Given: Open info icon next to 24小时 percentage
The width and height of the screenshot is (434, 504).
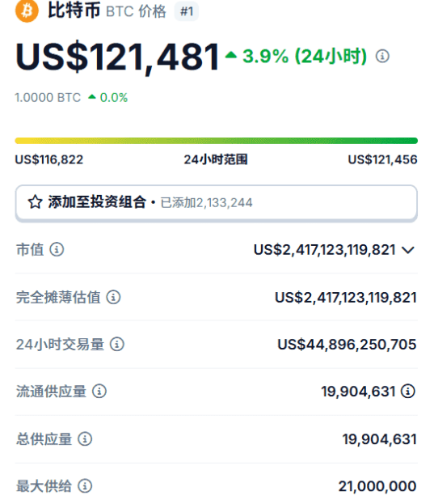Looking at the screenshot, I should tap(382, 57).
